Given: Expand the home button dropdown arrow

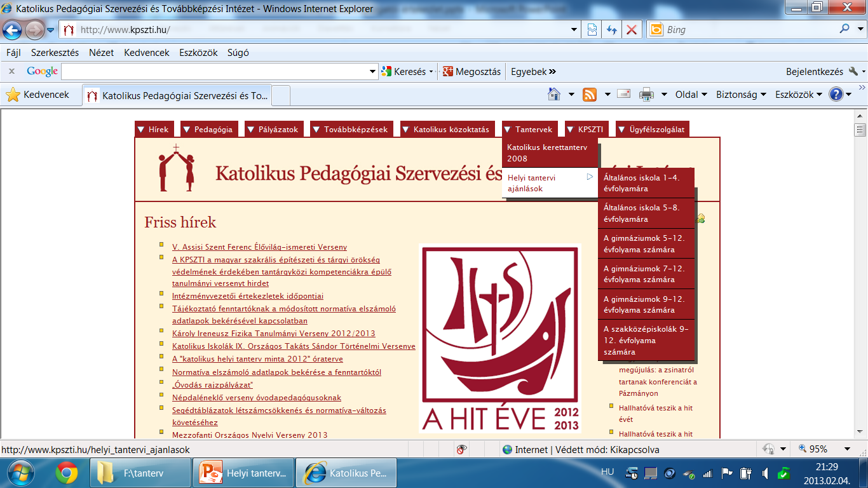Looking at the screenshot, I should (571, 95).
